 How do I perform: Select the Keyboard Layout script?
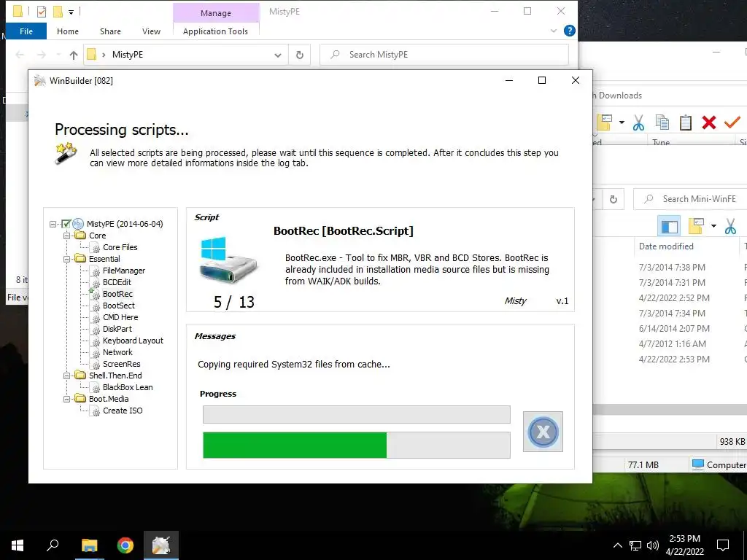(133, 341)
